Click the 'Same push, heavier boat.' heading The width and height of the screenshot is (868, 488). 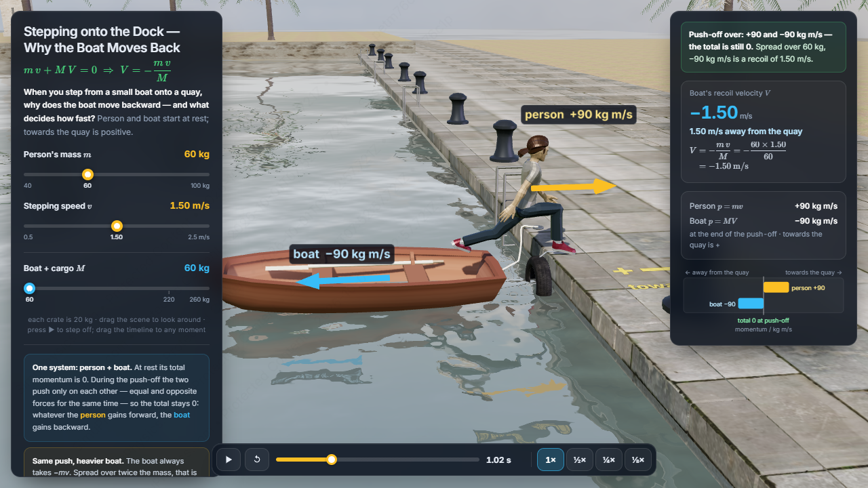78,461
